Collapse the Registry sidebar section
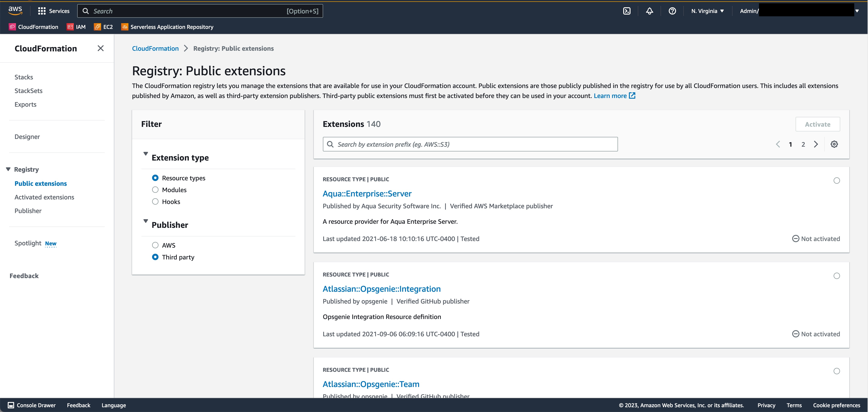The height and width of the screenshot is (412, 868). tap(8, 169)
